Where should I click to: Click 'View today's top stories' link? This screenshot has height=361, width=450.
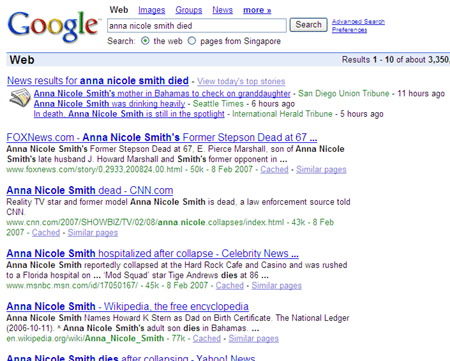[x=241, y=81]
